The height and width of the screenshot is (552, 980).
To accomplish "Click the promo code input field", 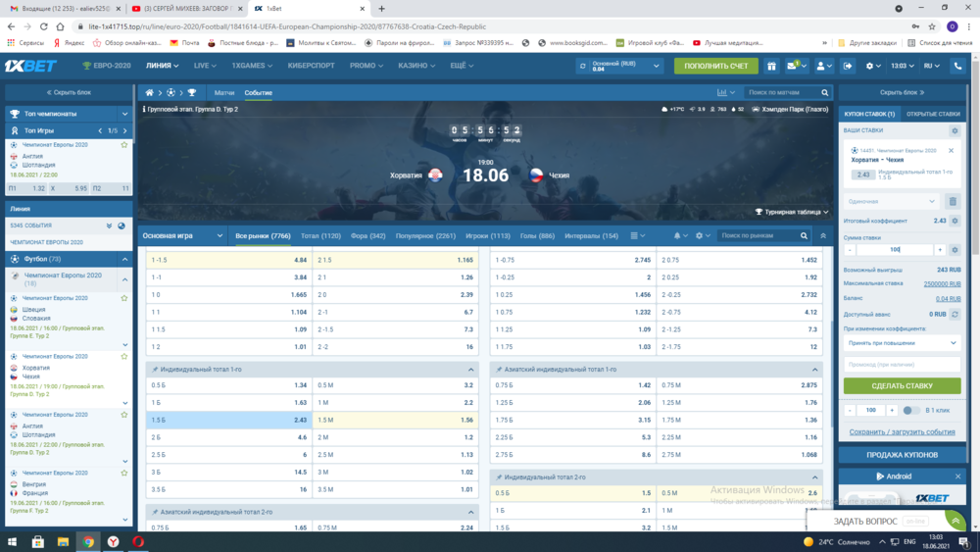I will coord(902,365).
